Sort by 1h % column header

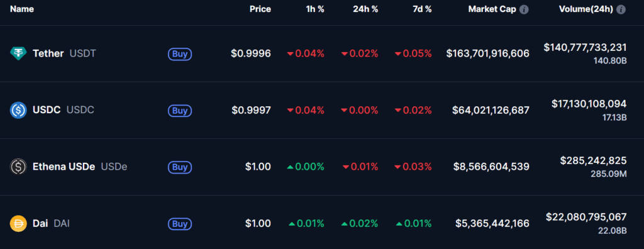pos(315,9)
